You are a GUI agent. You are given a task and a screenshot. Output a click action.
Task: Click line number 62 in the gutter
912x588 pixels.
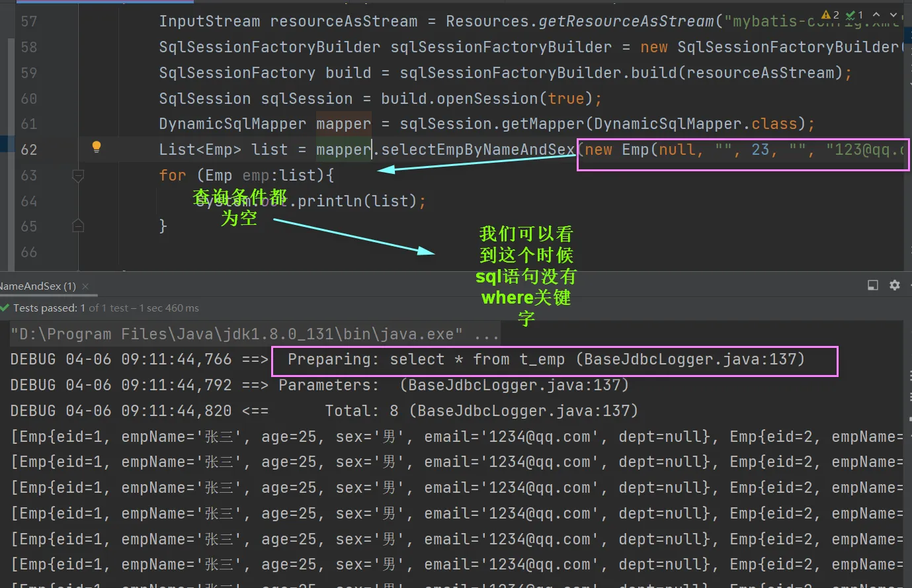point(29,149)
